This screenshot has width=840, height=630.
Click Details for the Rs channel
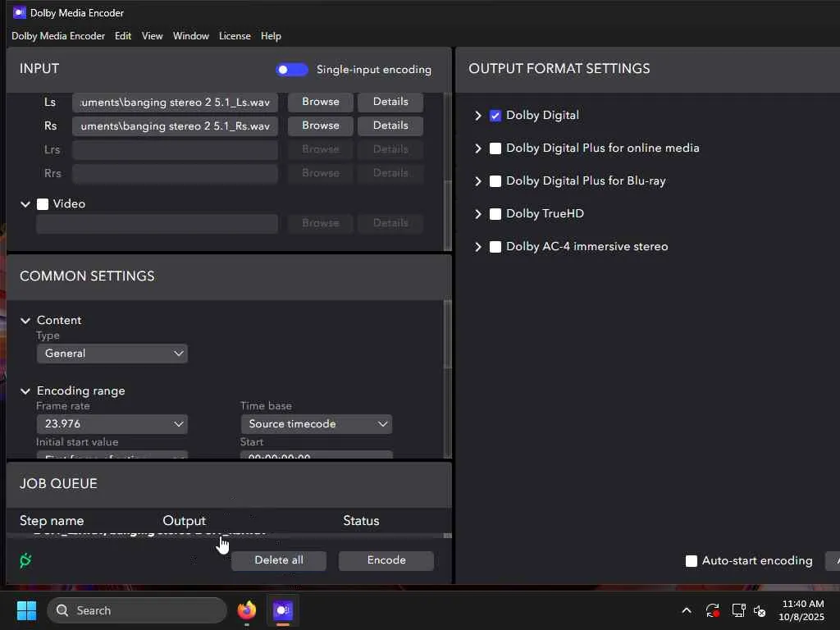tap(390, 126)
